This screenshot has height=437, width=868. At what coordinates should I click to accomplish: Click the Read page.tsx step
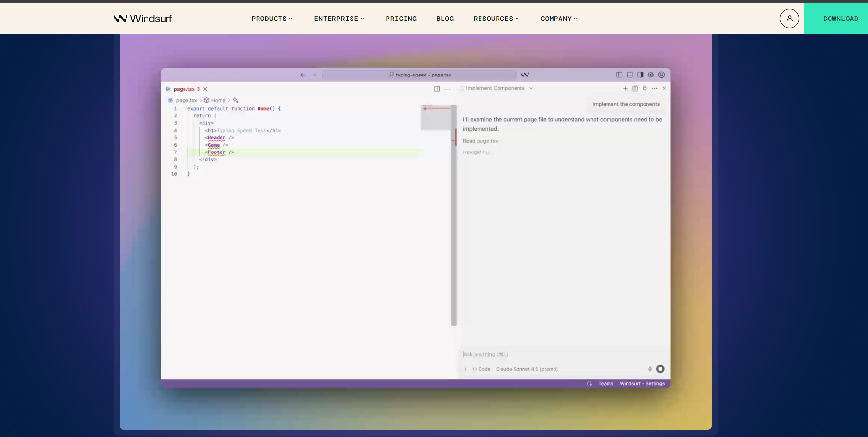(x=480, y=141)
